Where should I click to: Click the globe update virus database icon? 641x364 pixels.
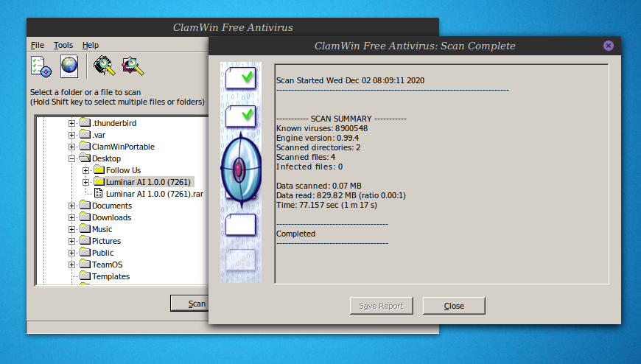(69, 66)
